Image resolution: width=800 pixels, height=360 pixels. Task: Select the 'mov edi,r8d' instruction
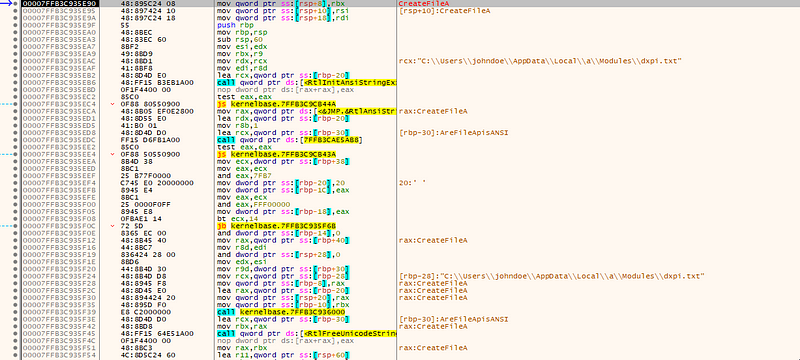[238, 68]
